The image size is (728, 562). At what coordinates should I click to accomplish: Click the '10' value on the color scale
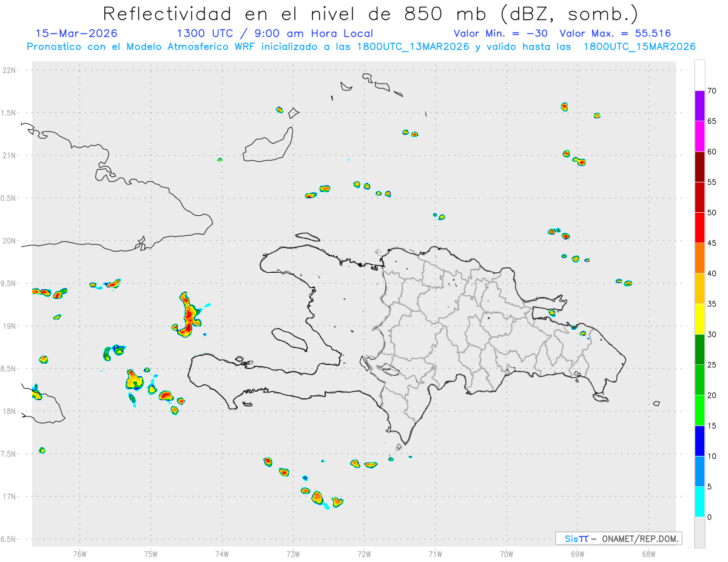(x=712, y=457)
